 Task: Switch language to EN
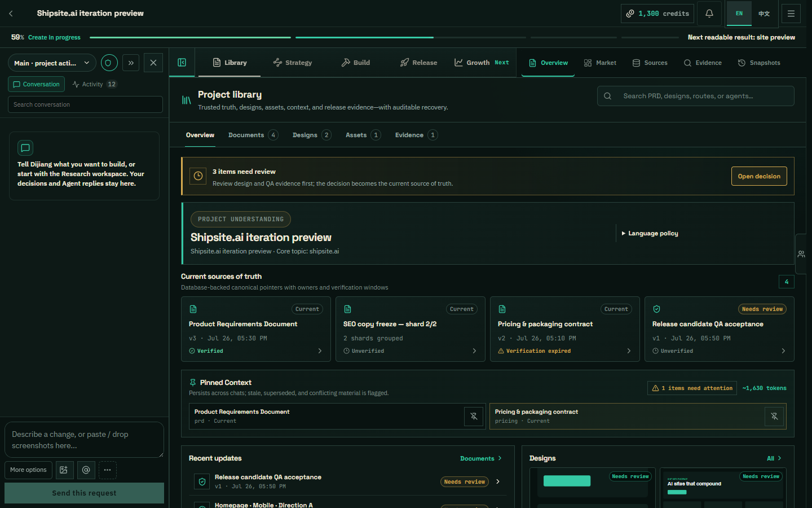[739, 14]
